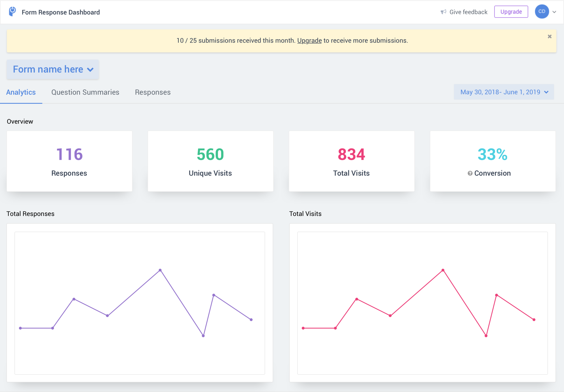Click the megaphone feedback icon
Image resolution: width=564 pixels, height=392 pixels.
pos(443,12)
